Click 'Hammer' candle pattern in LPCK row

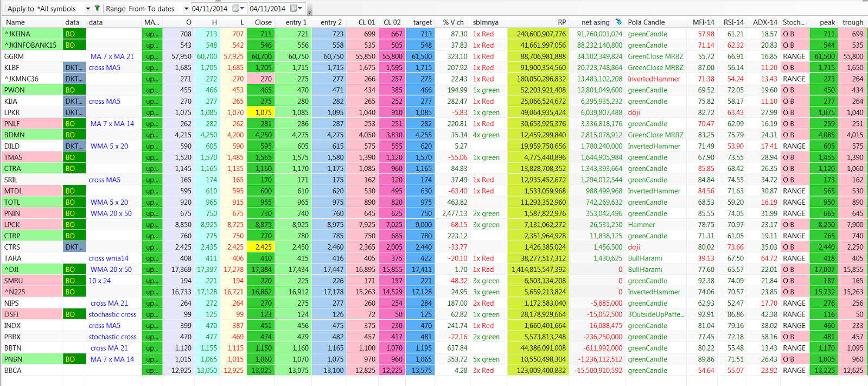pos(642,225)
